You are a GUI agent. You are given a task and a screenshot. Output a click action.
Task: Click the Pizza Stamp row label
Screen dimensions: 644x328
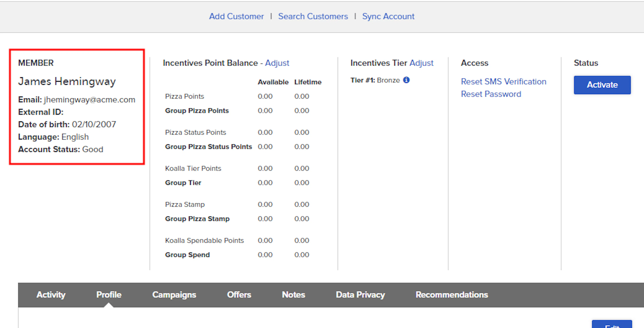[185, 205]
